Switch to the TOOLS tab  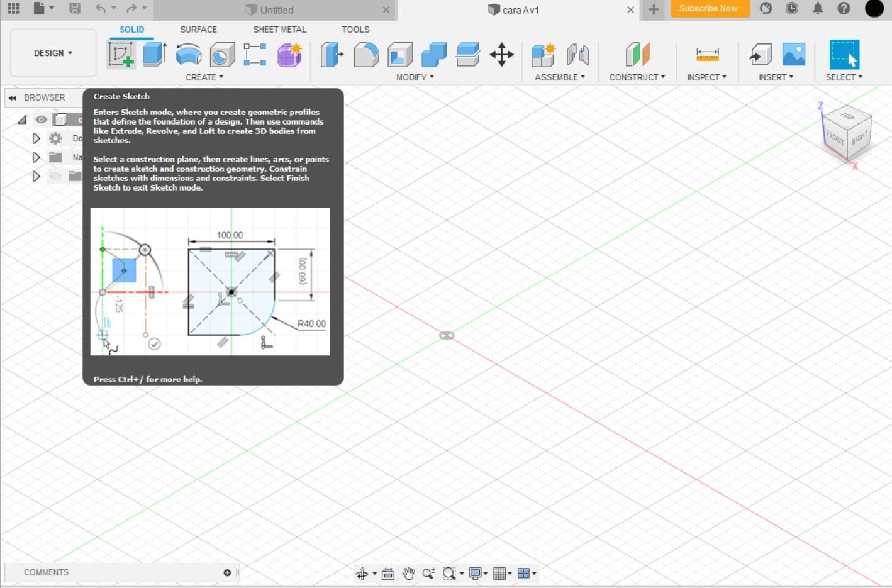[x=355, y=30]
